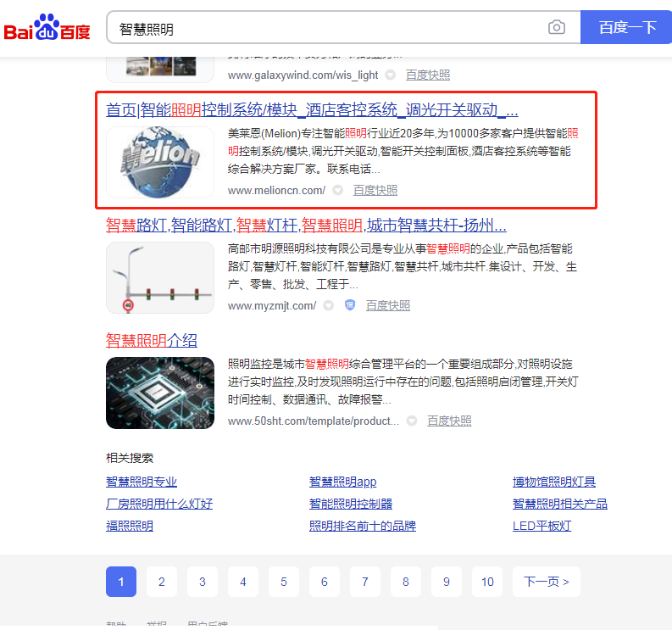Go to results page 7
The height and width of the screenshot is (630, 672).
click(x=365, y=582)
